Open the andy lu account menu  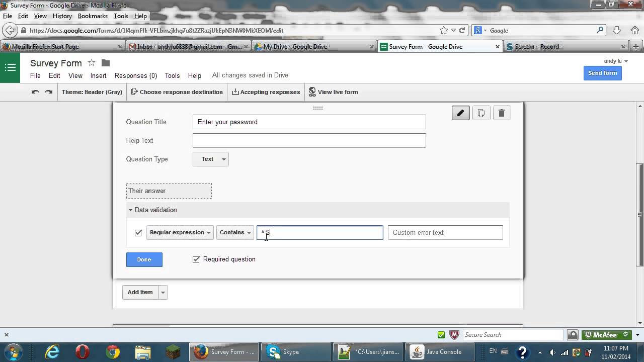coord(616,61)
